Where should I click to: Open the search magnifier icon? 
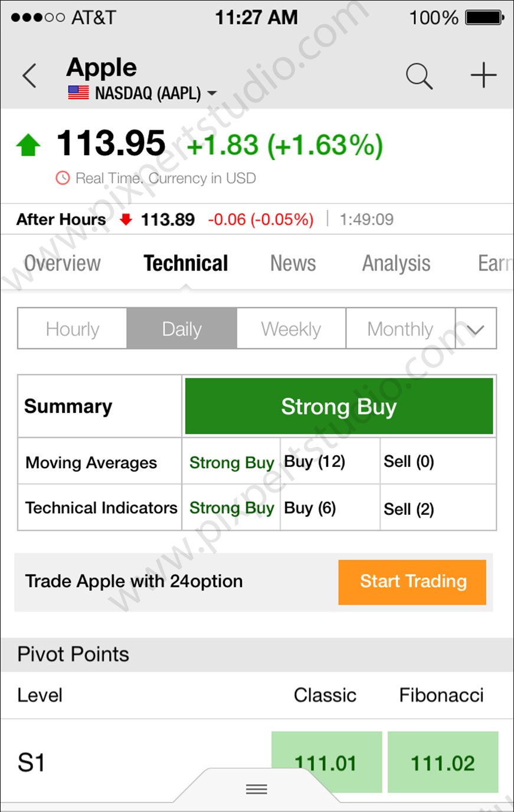pos(419,76)
